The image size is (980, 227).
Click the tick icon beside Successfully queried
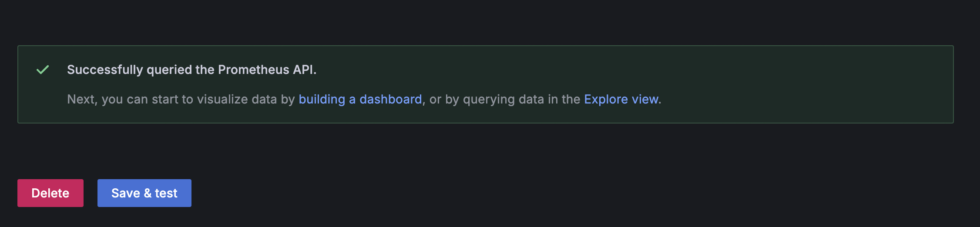[43, 70]
